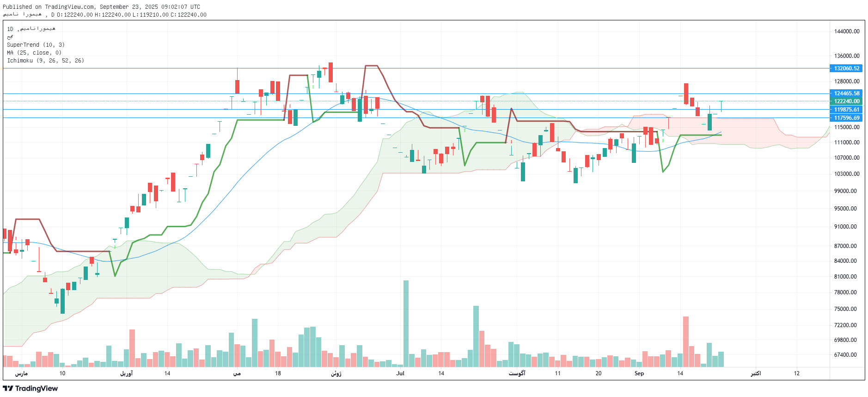This screenshot has width=868, height=397.
Task: Click the 132060.52 price level label
Action: 846,68
